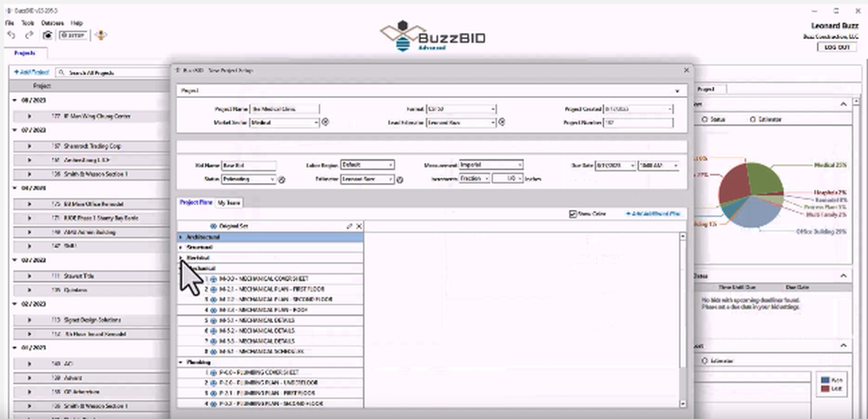Switch to the My Team tab
Viewport: 868px width, 419px height.
[228, 203]
